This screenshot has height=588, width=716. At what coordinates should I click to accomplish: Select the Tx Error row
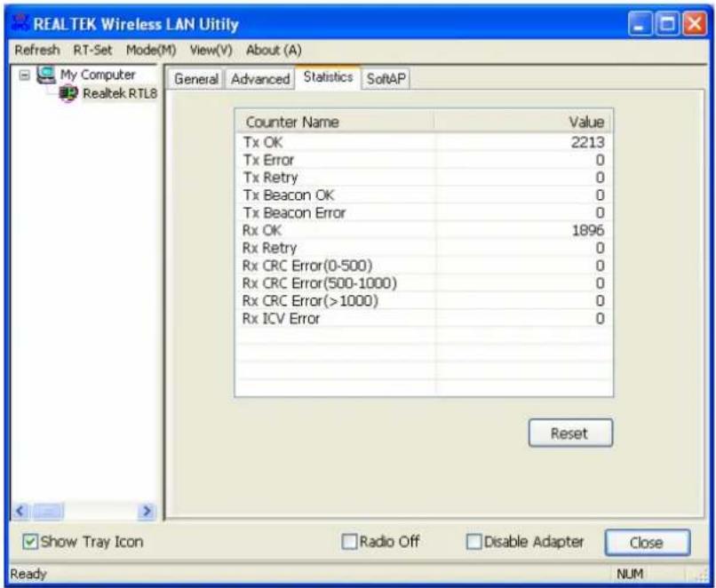(x=424, y=160)
